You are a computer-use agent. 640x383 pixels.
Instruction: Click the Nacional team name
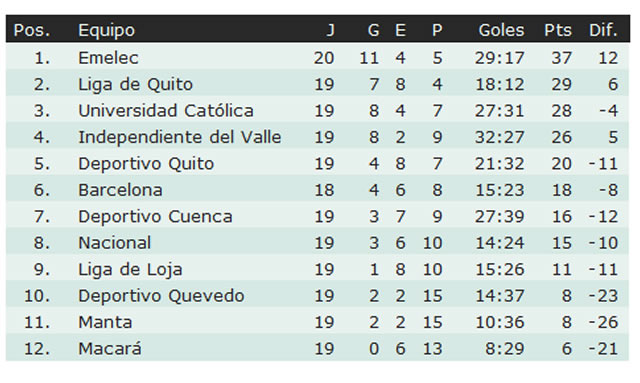114,243
